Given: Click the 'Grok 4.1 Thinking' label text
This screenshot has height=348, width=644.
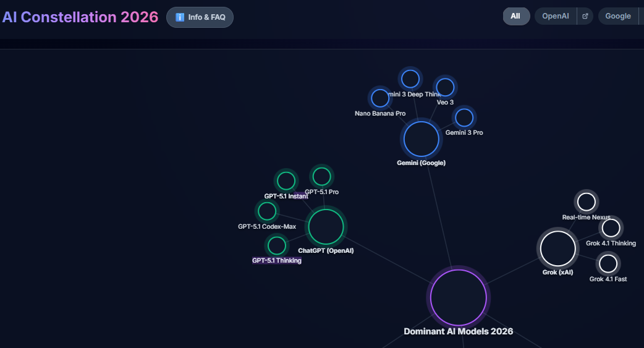Looking at the screenshot, I should pyautogui.click(x=611, y=244).
